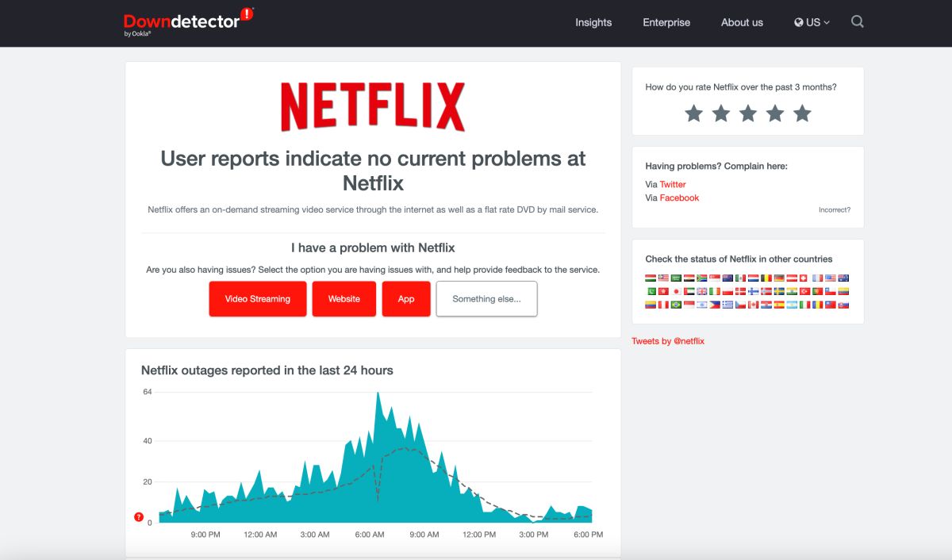This screenshot has width=952, height=560.
Task: Open the search magnifier icon in header
Action: point(858,21)
